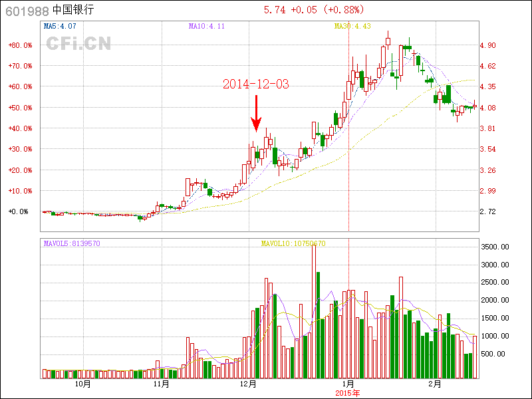This screenshot has width=532, height=399.
Task: Click the 12月 month label
Action: point(248,384)
